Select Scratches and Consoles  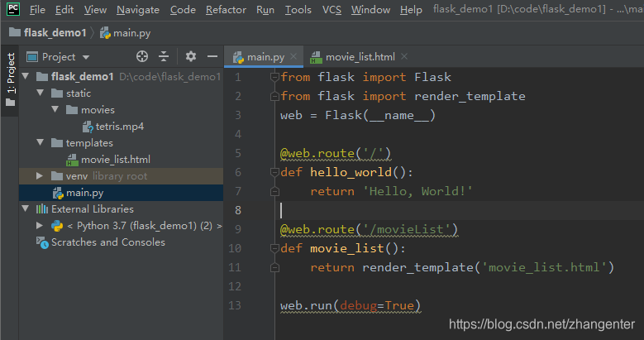(x=108, y=242)
